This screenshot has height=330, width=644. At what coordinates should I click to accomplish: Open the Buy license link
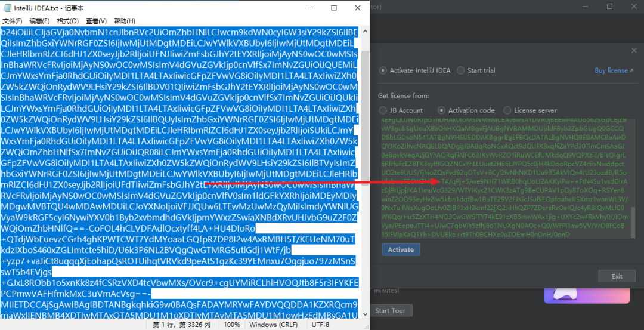click(614, 70)
